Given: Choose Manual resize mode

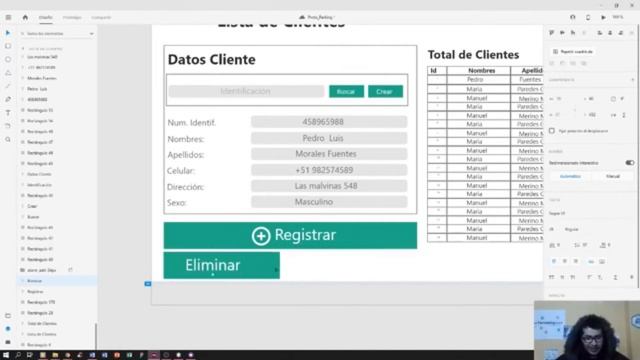Looking at the screenshot, I should 613,176.
